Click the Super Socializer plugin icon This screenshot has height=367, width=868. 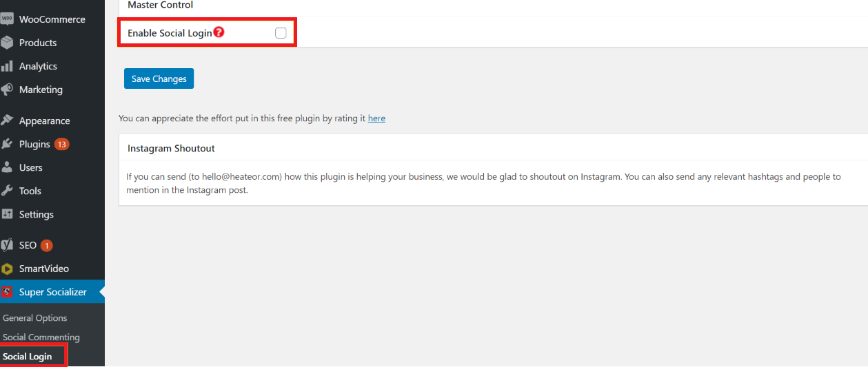coord(7,292)
